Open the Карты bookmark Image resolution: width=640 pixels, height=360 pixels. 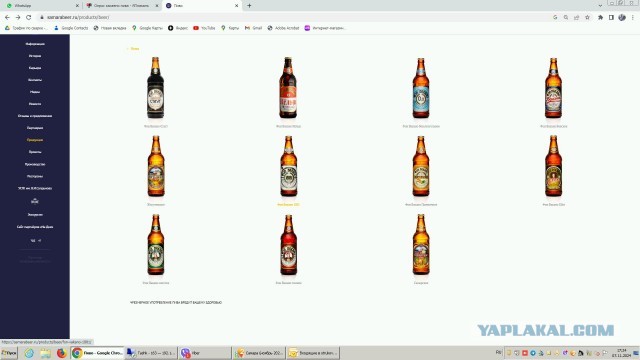point(230,28)
